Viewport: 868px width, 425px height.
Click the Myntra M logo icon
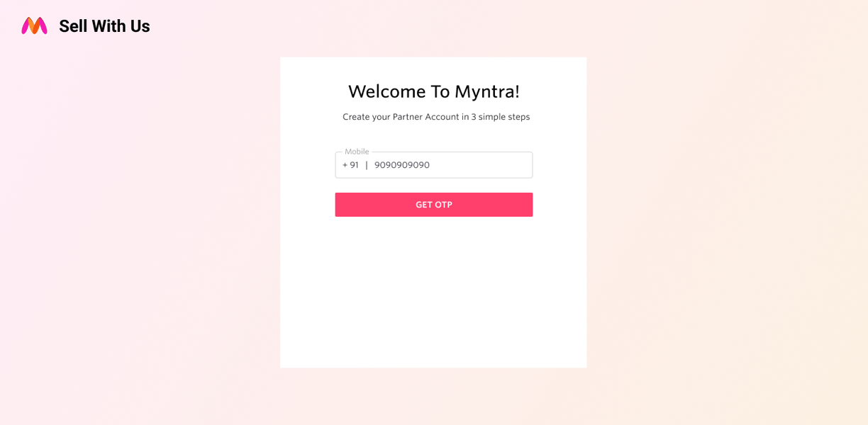pos(34,25)
